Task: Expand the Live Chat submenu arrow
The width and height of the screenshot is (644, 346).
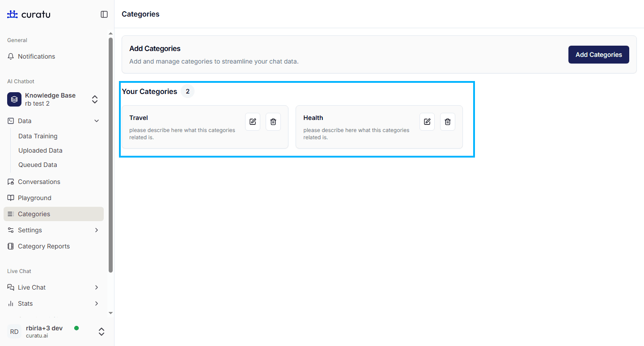Action: pyautogui.click(x=97, y=287)
